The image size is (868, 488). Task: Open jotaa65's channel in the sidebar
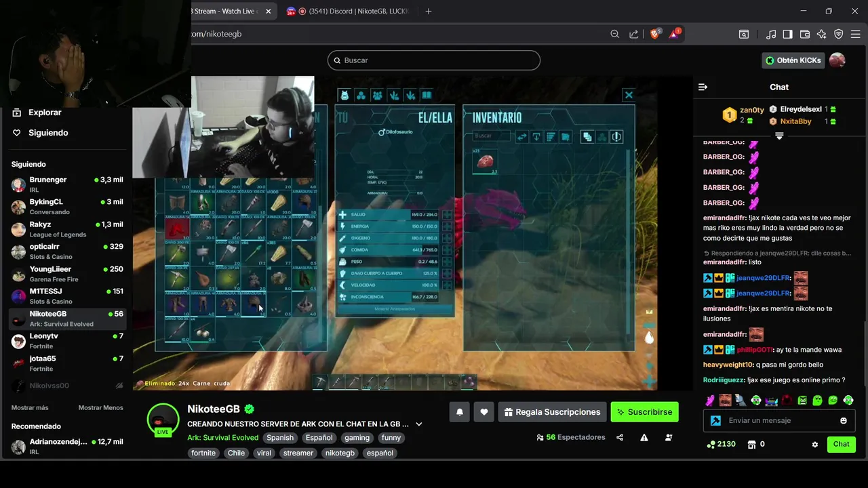pos(67,363)
